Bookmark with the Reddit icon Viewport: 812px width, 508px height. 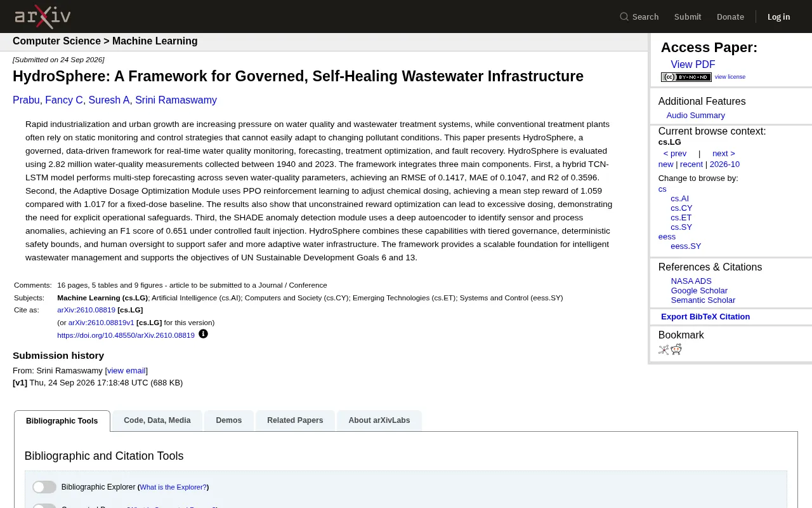coord(676,349)
